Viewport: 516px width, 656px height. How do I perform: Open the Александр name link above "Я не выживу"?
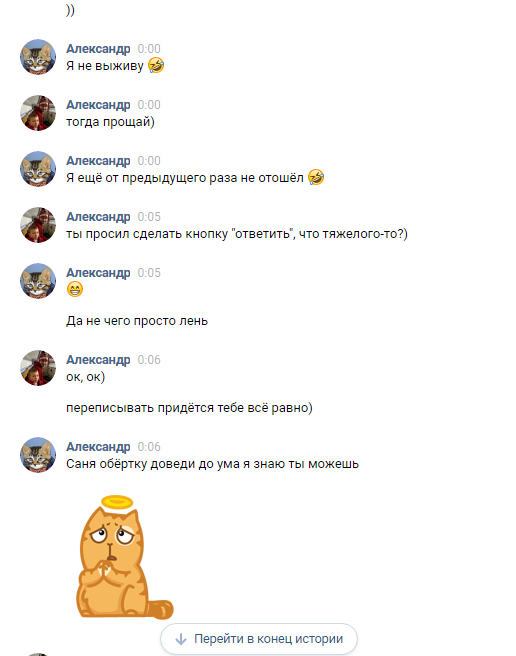98,49
